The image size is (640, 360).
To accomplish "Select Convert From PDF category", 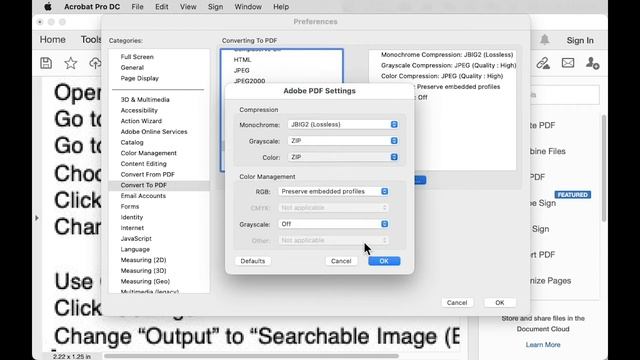I will click(148, 174).
